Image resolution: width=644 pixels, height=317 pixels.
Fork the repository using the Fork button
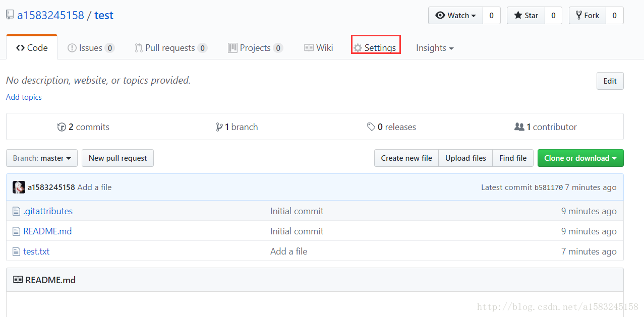click(x=587, y=16)
